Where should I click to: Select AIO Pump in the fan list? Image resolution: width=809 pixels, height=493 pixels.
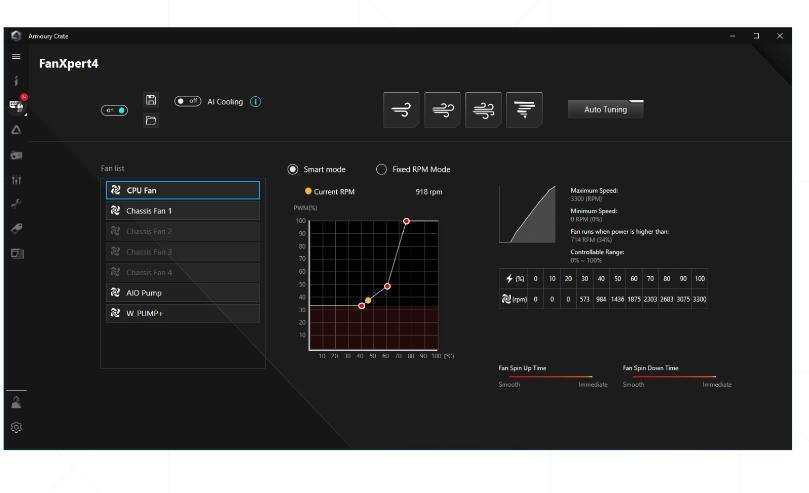click(x=183, y=293)
